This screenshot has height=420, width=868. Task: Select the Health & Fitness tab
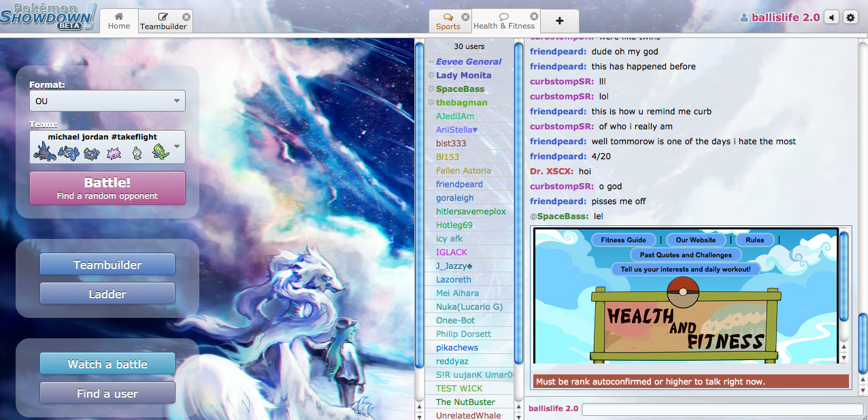pos(504,21)
